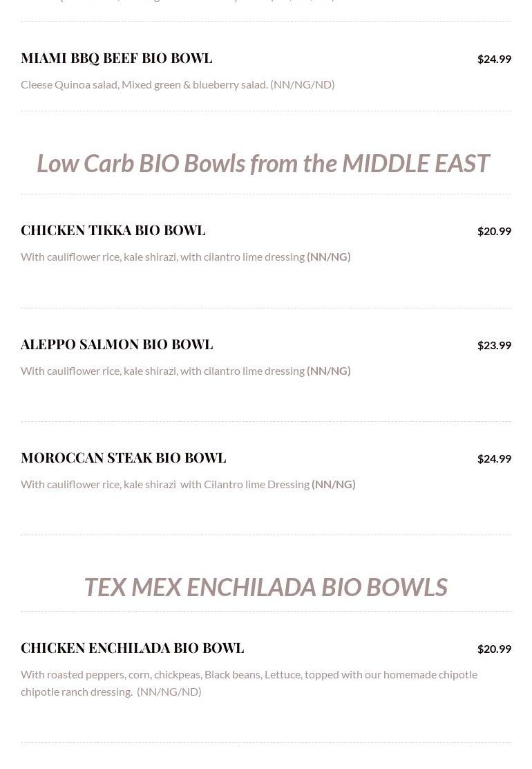Click the $20.99 price beside Chicken Enchilada bowl

(x=494, y=649)
